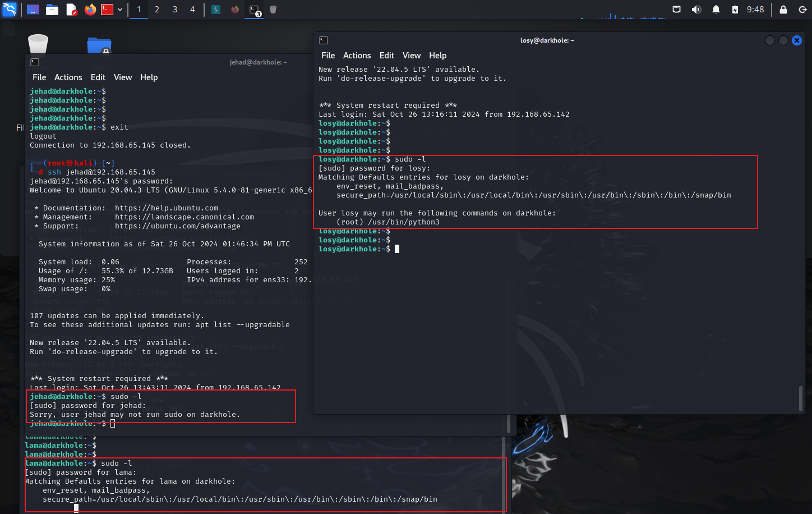Open the Kali applications menu
The height and width of the screenshot is (514, 812).
[x=10, y=9]
